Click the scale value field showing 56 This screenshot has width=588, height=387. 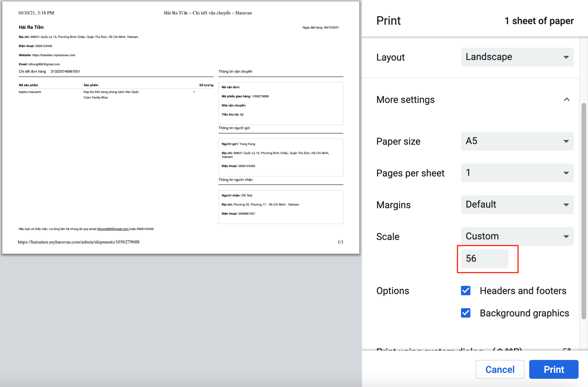484,258
